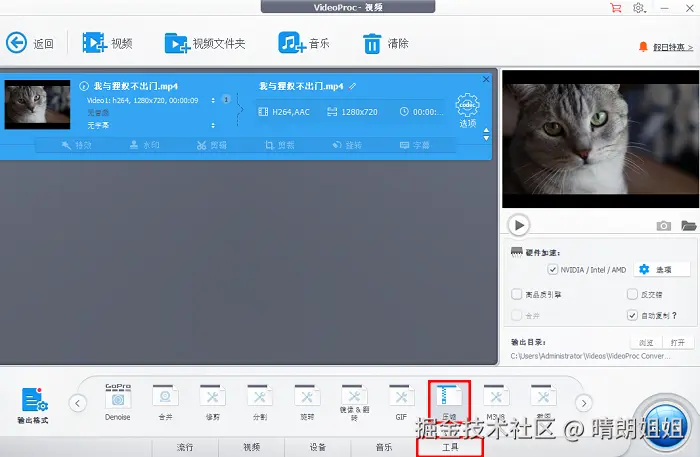700x457 pixels.
Task: Select the 分割 split tool icon
Action: coord(260,396)
